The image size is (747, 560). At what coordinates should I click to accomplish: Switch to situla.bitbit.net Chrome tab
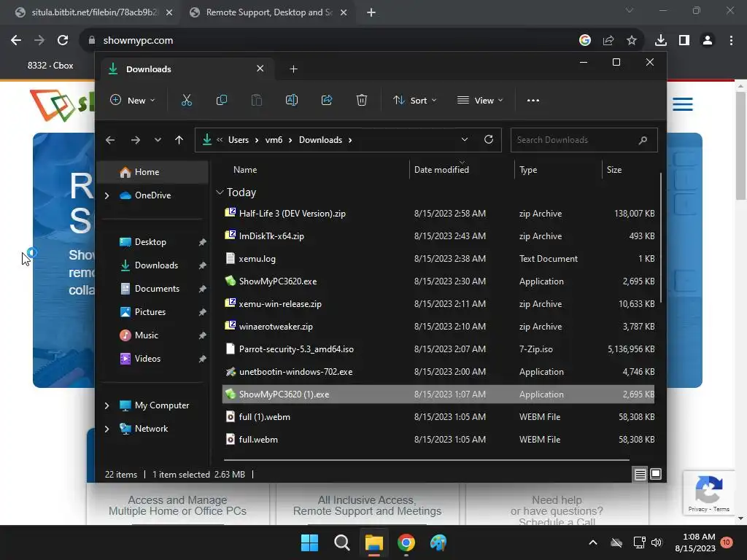tap(94, 12)
